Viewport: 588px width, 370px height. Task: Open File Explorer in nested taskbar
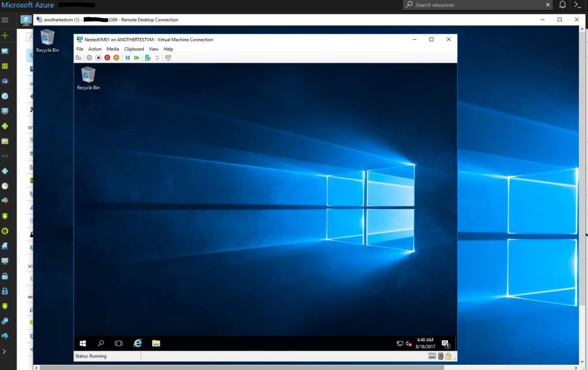(x=156, y=344)
